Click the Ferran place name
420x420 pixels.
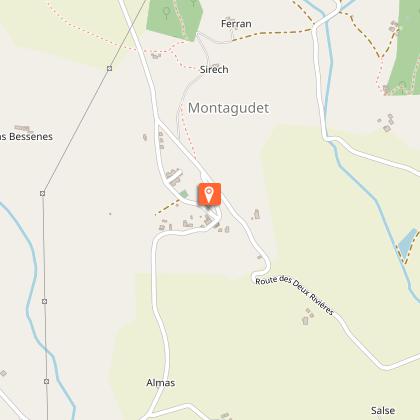[236, 24]
